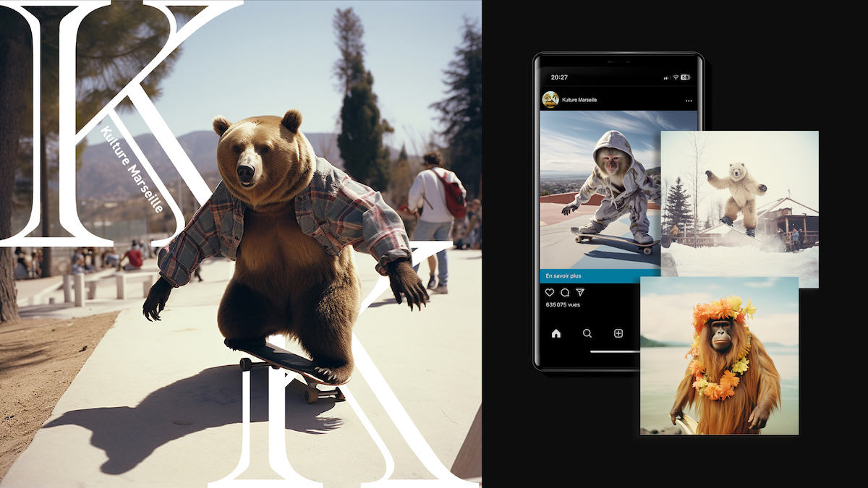Open the Search magnifier tab
868x488 pixels.
[x=587, y=333]
